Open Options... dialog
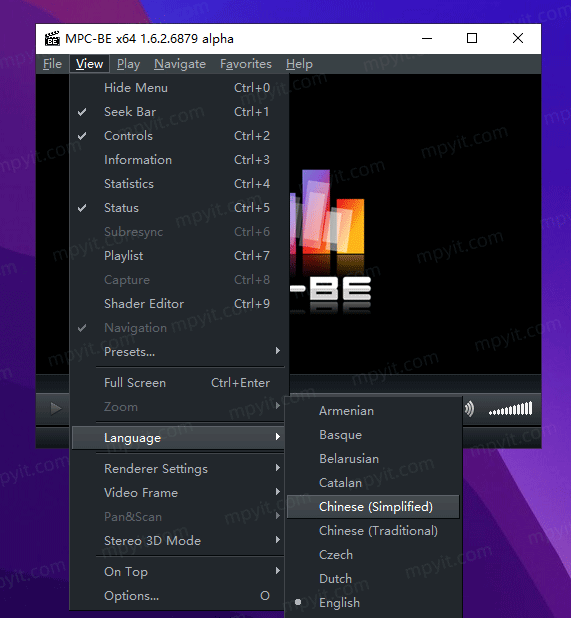 (x=179, y=596)
